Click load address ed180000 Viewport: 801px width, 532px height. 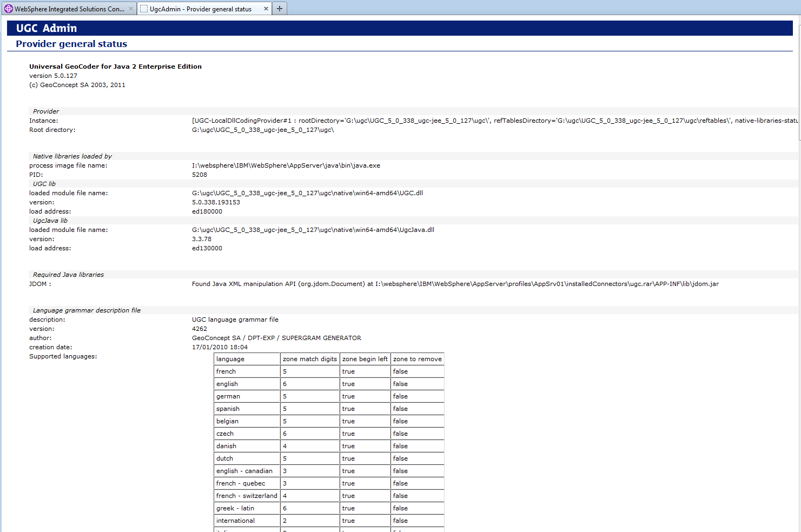[x=207, y=211]
